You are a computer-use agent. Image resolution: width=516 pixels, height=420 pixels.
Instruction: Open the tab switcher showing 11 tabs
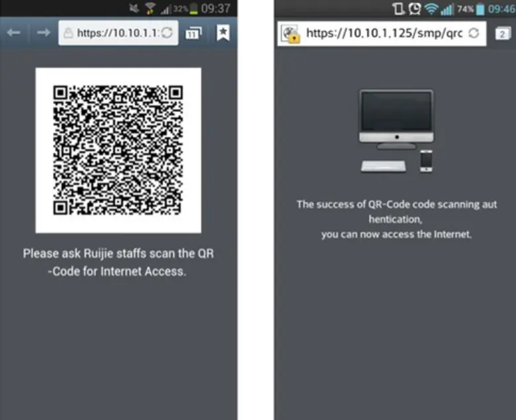pos(193,33)
